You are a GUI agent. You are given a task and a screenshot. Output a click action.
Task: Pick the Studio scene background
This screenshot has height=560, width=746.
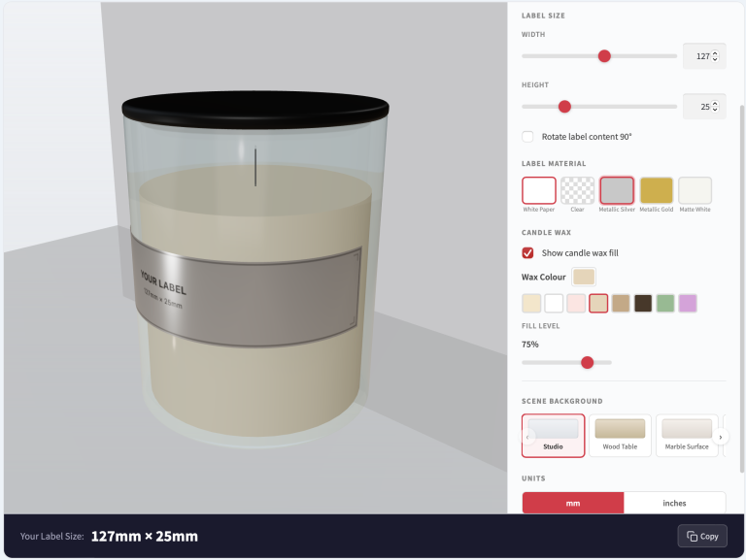(554, 435)
